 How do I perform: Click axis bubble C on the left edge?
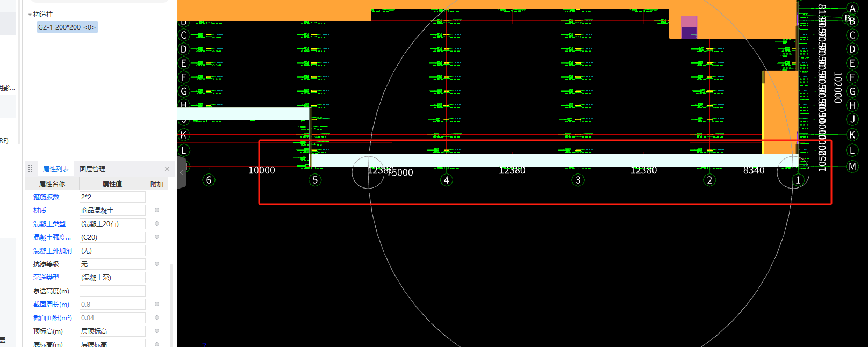click(x=184, y=35)
